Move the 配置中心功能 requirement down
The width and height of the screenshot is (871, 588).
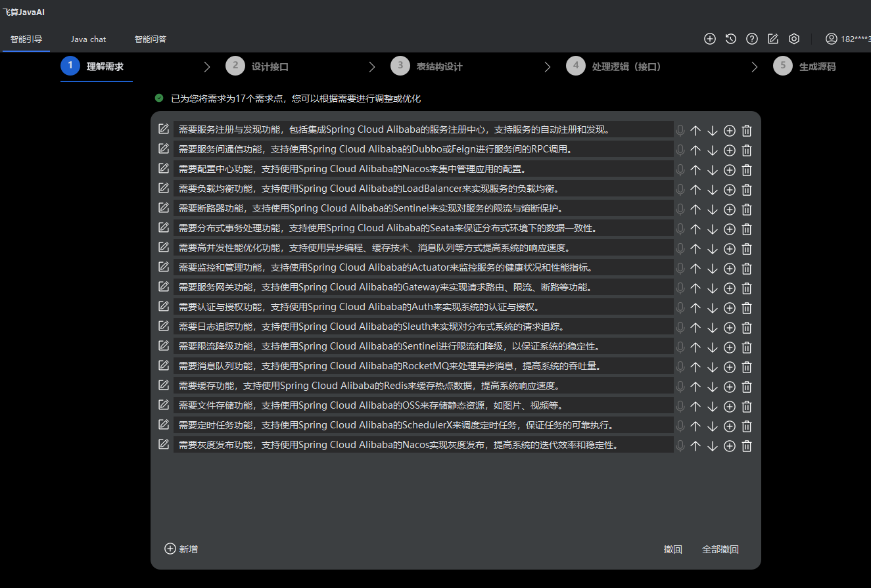pos(712,170)
